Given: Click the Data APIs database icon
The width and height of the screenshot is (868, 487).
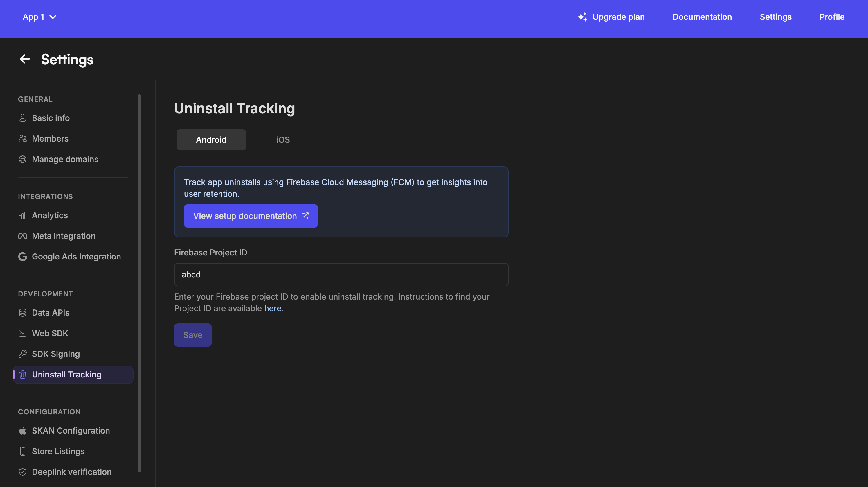Looking at the screenshot, I should coord(22,312).
